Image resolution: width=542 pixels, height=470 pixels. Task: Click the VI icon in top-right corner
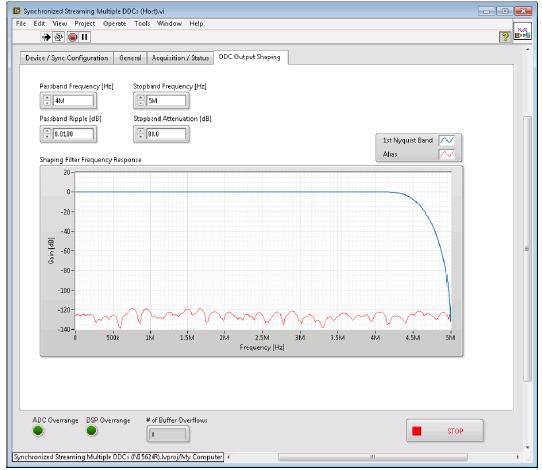[522, 32]
